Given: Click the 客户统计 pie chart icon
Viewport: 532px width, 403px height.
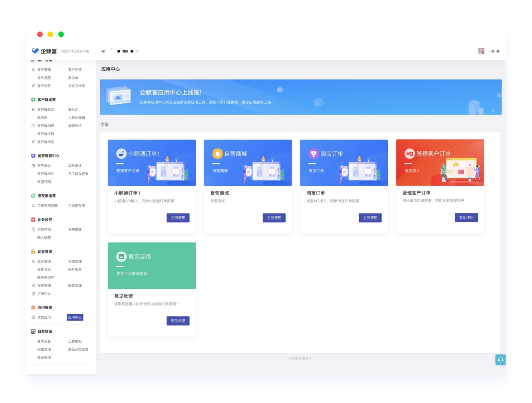Looking at the screenshot, I should click(x=33, y=166).
